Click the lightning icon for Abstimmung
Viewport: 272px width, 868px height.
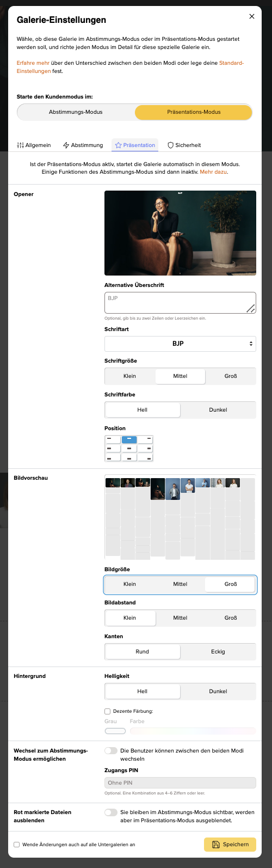point(66,145)
